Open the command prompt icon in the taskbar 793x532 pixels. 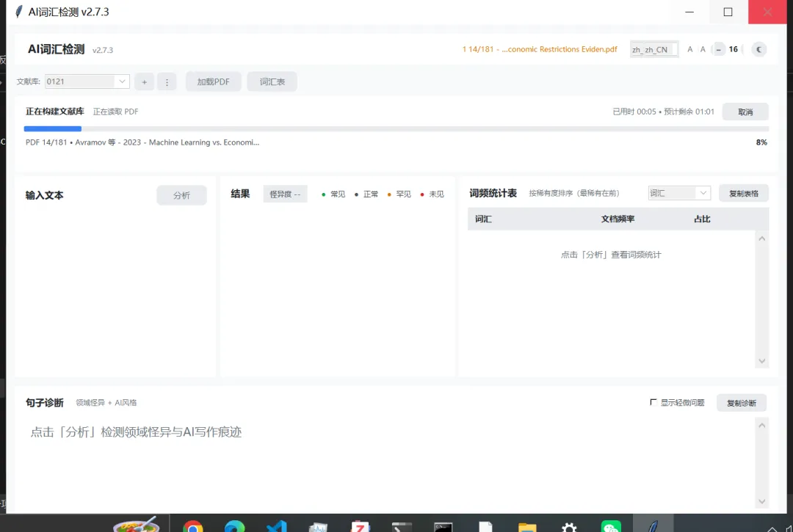click(x=443, y=528)
